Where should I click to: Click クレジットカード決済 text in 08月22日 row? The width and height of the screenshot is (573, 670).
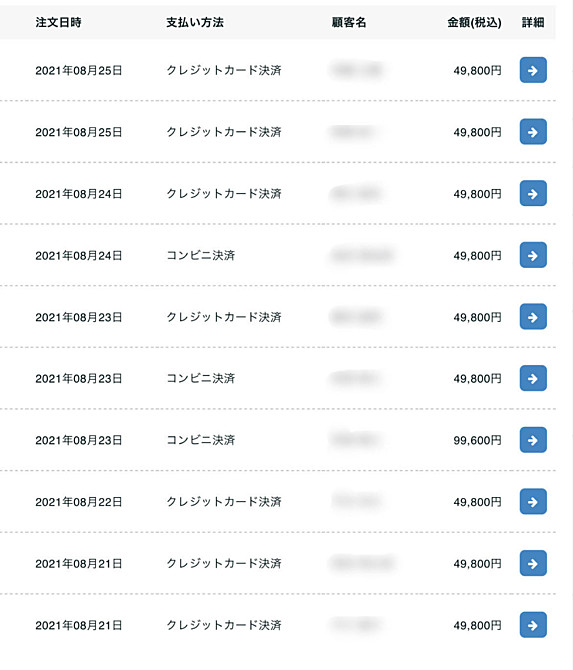223,502
